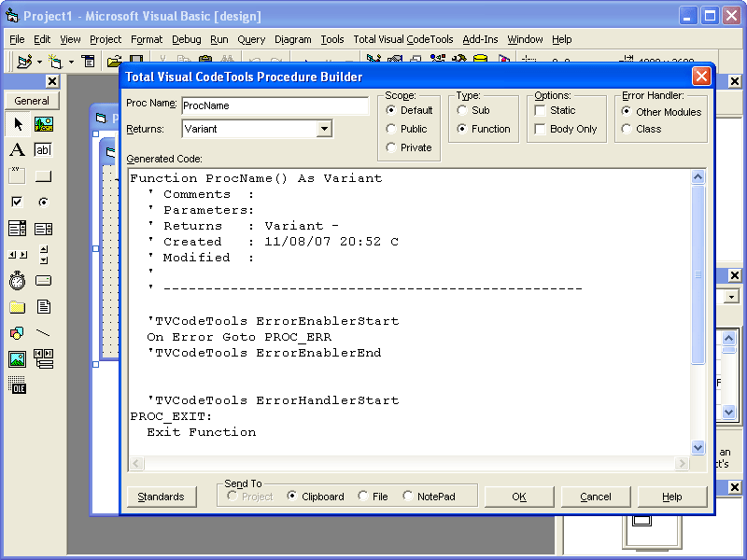Select the VScrollBar control in the toolbox

tap(43, 255)
